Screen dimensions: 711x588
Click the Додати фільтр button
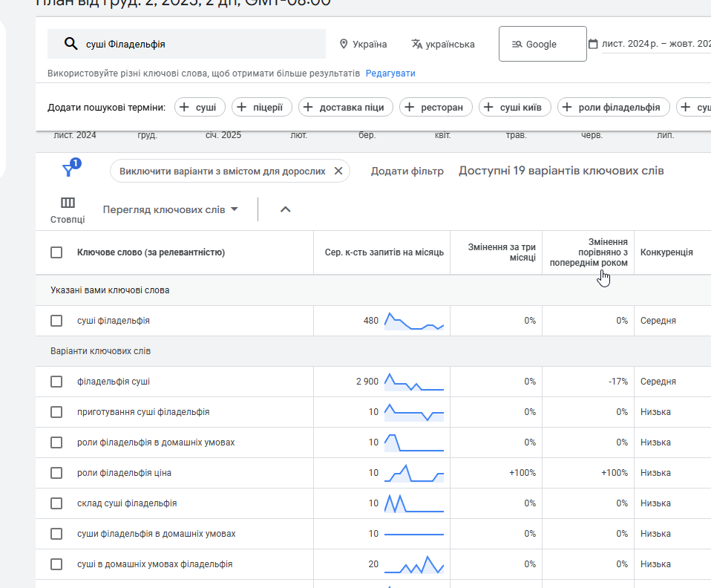tap(407, 171)
